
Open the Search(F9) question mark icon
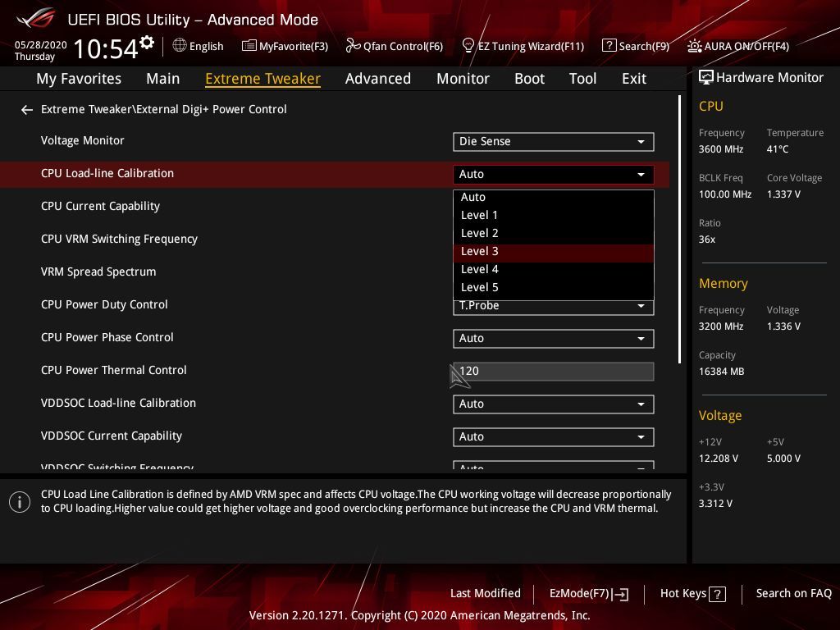[x=609, y=46]
